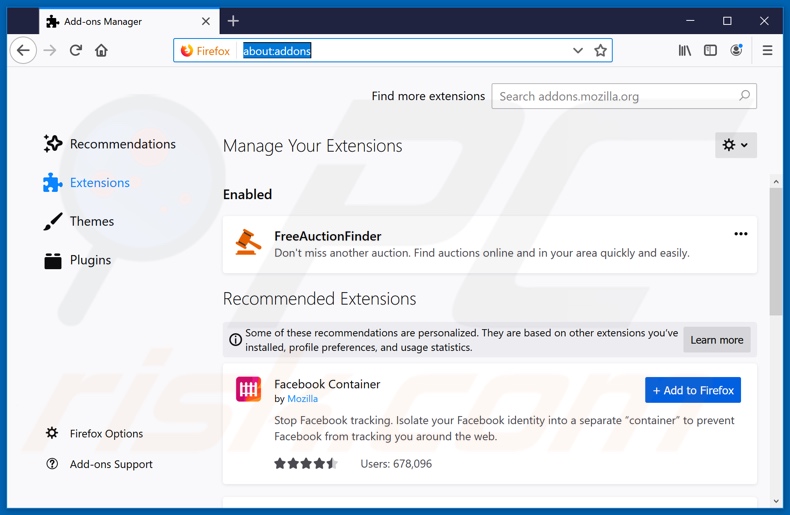Viewport: 790px width, 515px height.
Task: Click the scrollbar down arrow
Action: tap(776, 501)
